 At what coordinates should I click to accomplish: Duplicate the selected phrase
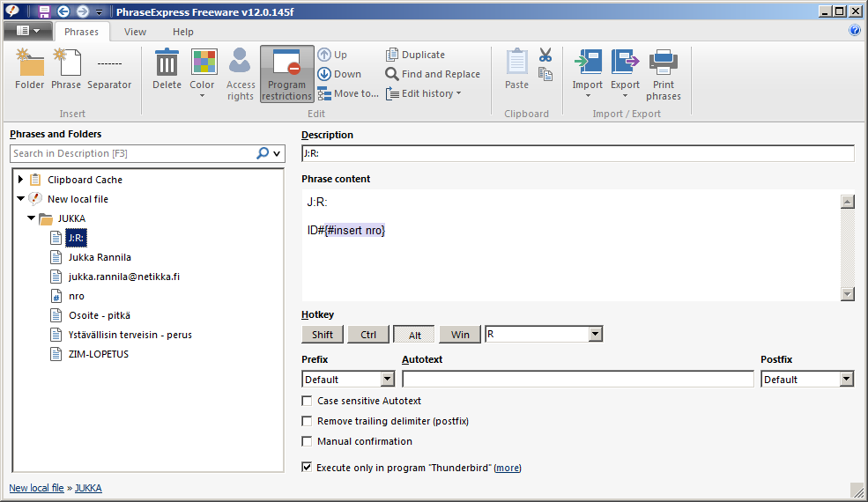pos(415,55)
